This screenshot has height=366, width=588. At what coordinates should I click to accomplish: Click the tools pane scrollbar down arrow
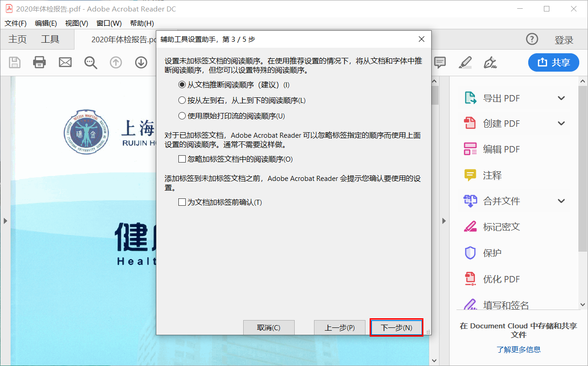pyautogui.click(x=583, y=304)
